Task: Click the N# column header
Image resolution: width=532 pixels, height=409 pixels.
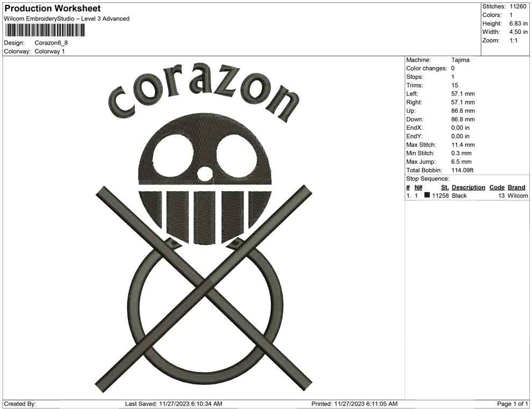Action: point(418,187)
